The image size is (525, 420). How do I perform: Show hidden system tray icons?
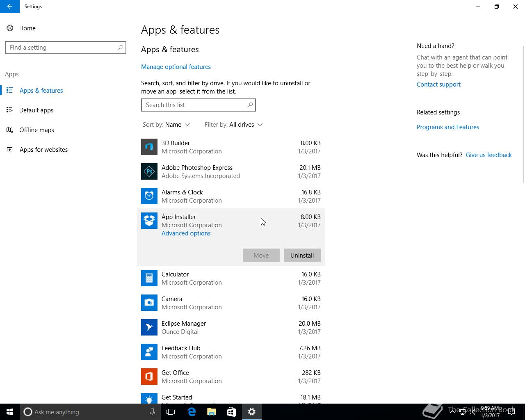pyautogui.click(x=452, y=412)
